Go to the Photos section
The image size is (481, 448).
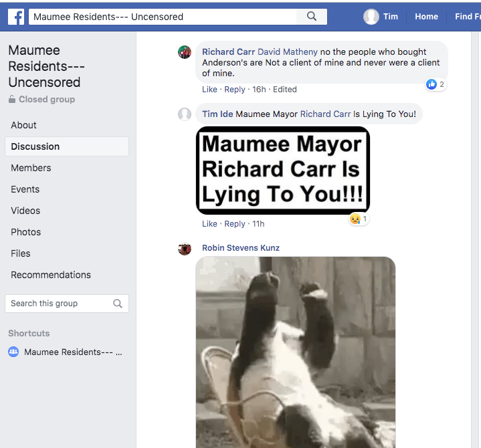pyautogui.click(x=25, y=232)
